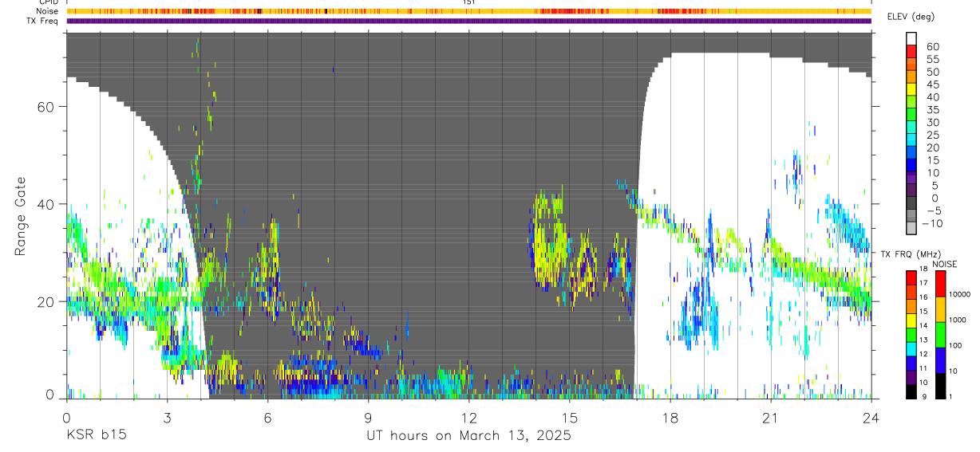Click ELEV scale label '-10'
980x452 pixels.
[x=934, y=223]
